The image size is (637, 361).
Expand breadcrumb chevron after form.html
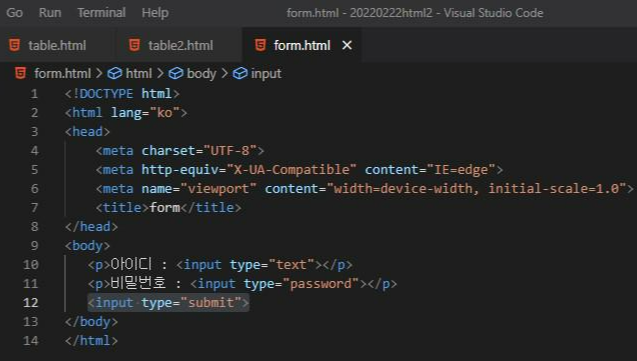[99, 73]
